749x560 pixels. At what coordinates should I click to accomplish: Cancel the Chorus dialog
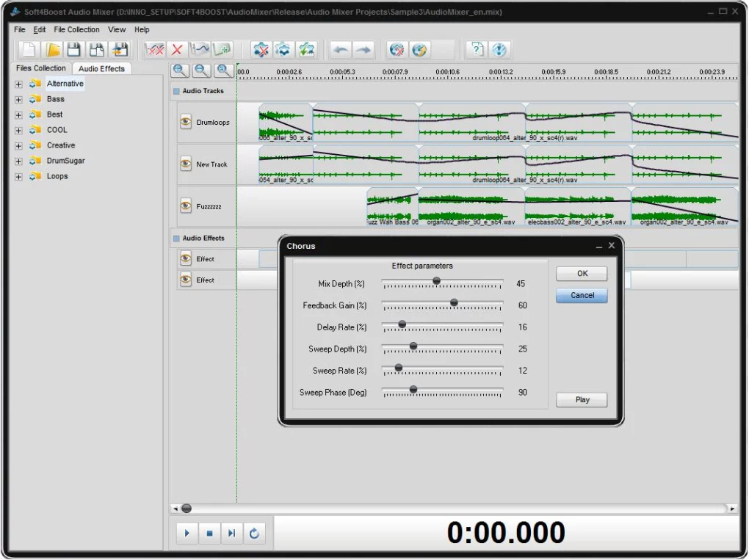[581, 295]
